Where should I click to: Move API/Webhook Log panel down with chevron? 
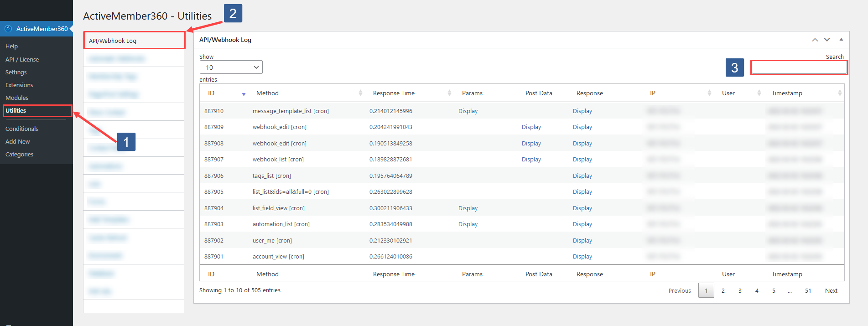click(x=827, y=40)
